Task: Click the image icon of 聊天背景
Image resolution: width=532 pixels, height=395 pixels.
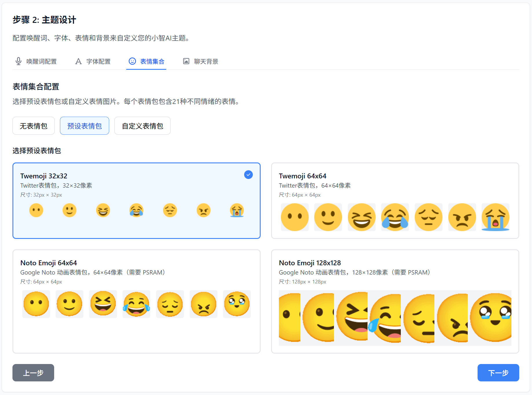Action: click(186, 61)
